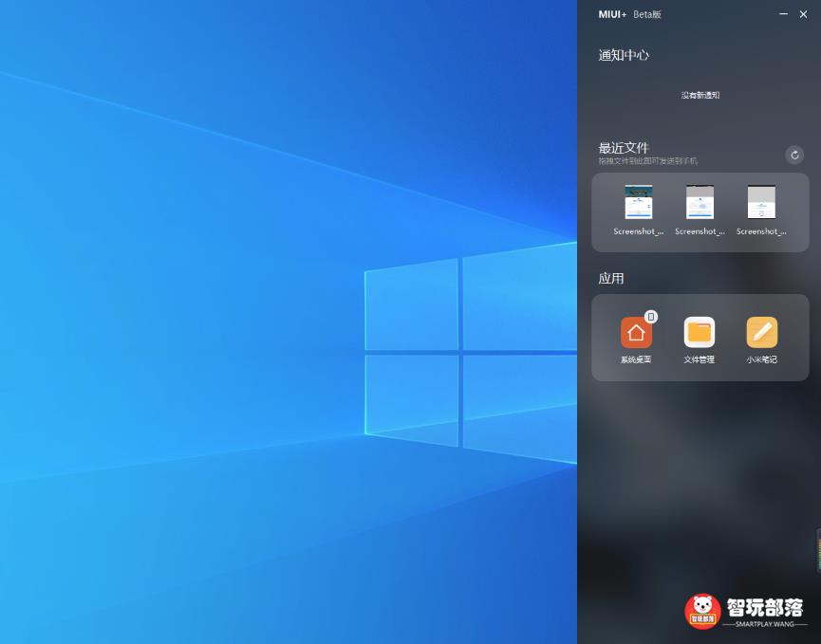Open the rightmost Screenshot file
Image resolution: width=821 pixels, height=644 pixels.
point(761,202)
